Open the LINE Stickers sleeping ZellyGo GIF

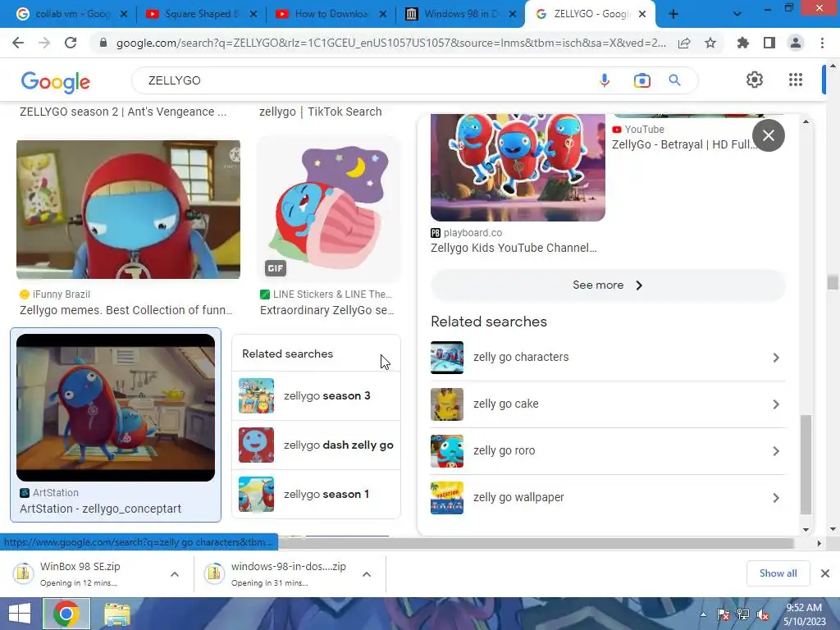click(x=328, y=209)
